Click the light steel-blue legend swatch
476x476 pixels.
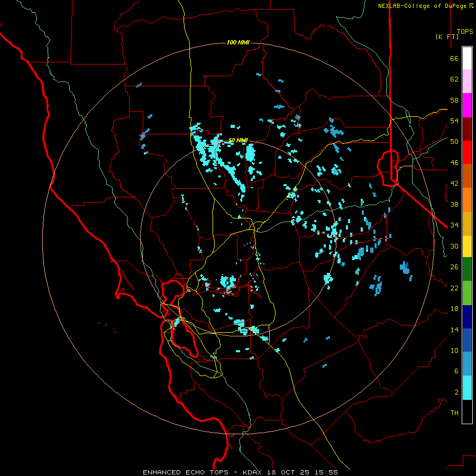(x=467, y=363)
